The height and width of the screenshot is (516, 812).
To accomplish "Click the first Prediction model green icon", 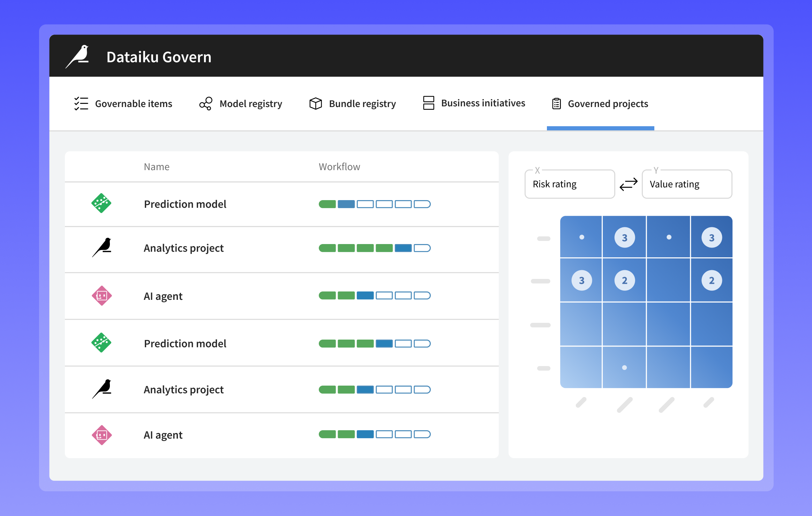I will (101, 203).
